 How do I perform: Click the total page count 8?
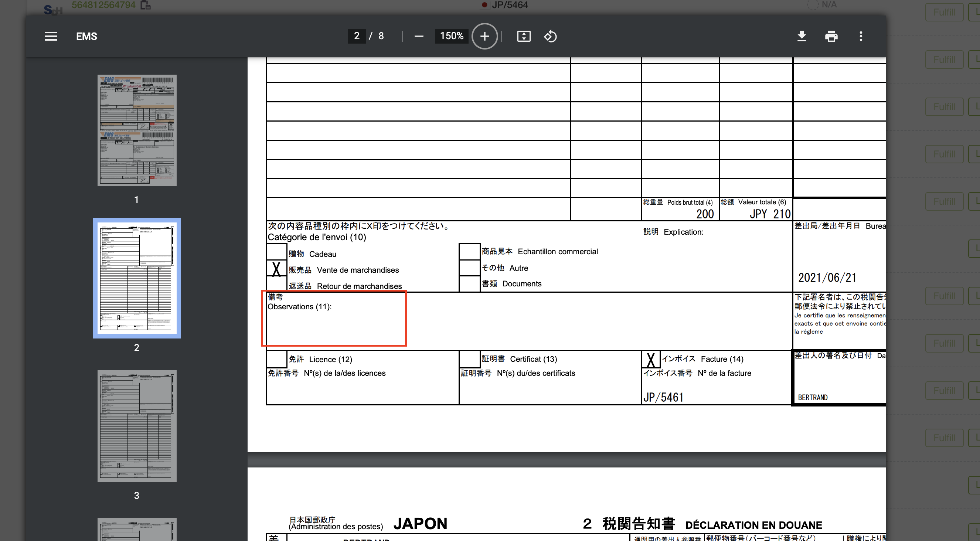point(381,36)
